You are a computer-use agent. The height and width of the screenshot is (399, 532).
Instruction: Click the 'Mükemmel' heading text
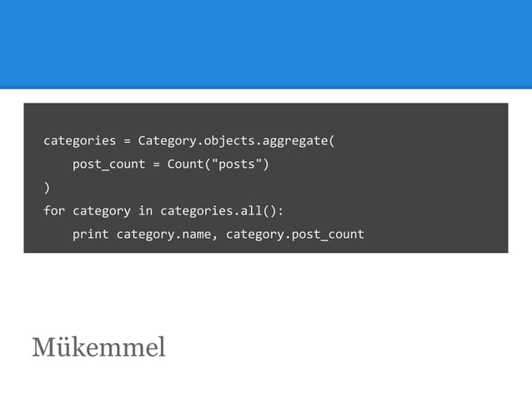[x=98, y=347]
